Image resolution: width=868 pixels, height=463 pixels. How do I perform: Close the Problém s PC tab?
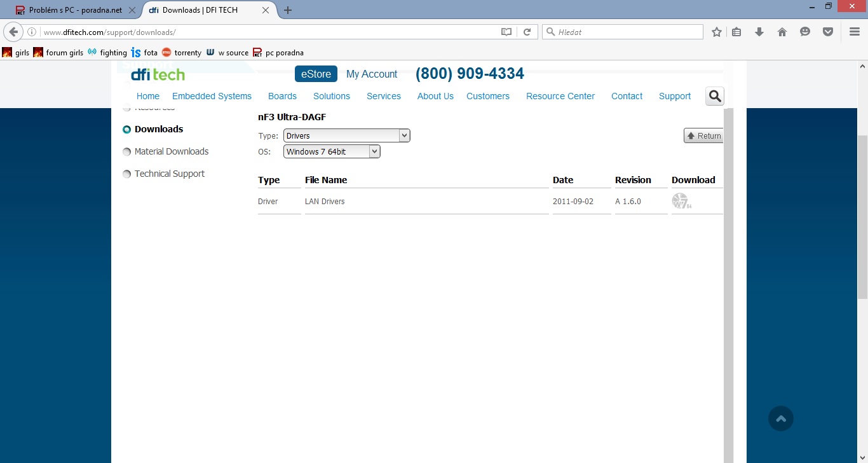(x=133, y=10)
